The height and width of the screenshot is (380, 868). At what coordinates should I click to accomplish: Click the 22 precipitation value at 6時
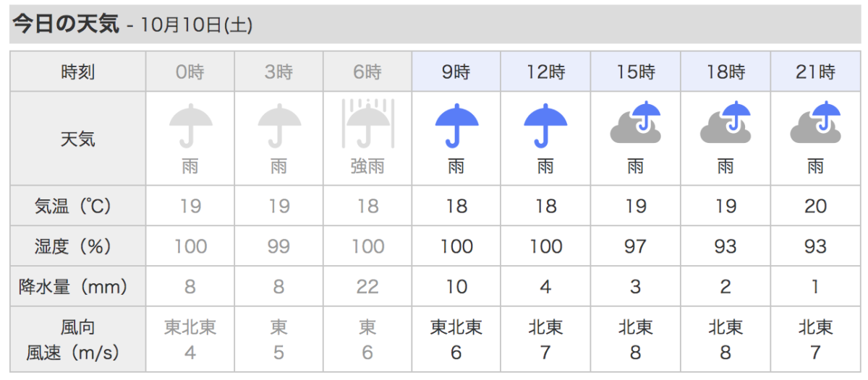click(367, 287)
